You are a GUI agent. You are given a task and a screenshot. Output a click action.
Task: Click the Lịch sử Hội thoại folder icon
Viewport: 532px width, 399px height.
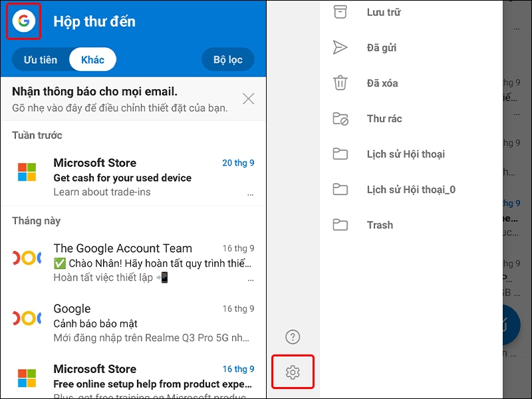coord(340,154)
